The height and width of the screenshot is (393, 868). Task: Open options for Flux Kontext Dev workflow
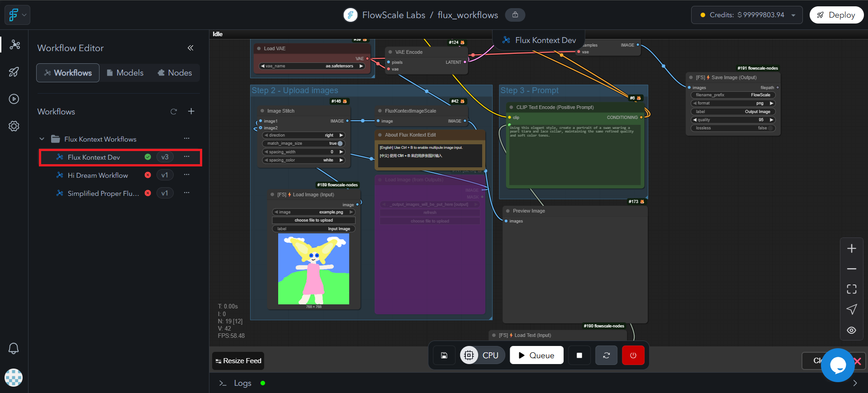tap(186, 156)
